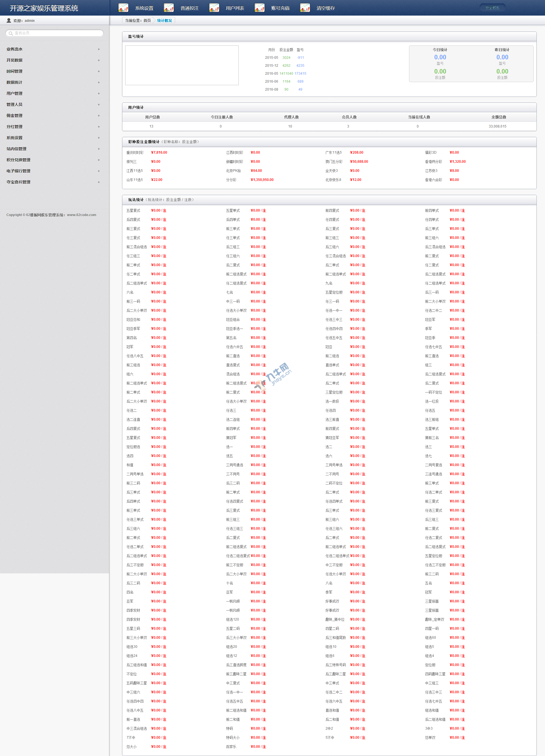This screenshot has height=756, width=545.
Task: Click the 五星定位胆 label in third column
Action: (x=334, y=292)
